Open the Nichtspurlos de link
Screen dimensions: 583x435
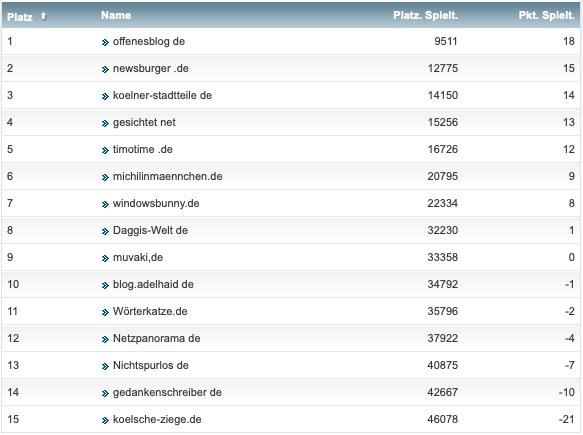(x=151, y=365)
